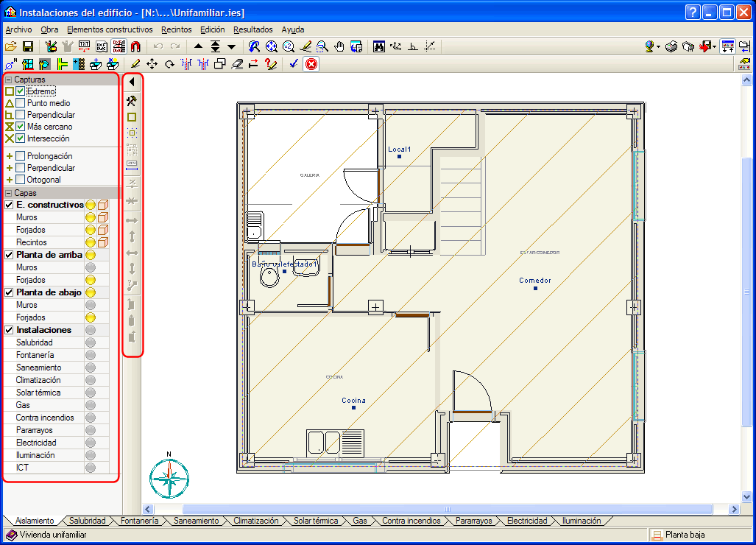Click the hammer tools icon in vertical bar
The image size is (756, 545).
132,100
